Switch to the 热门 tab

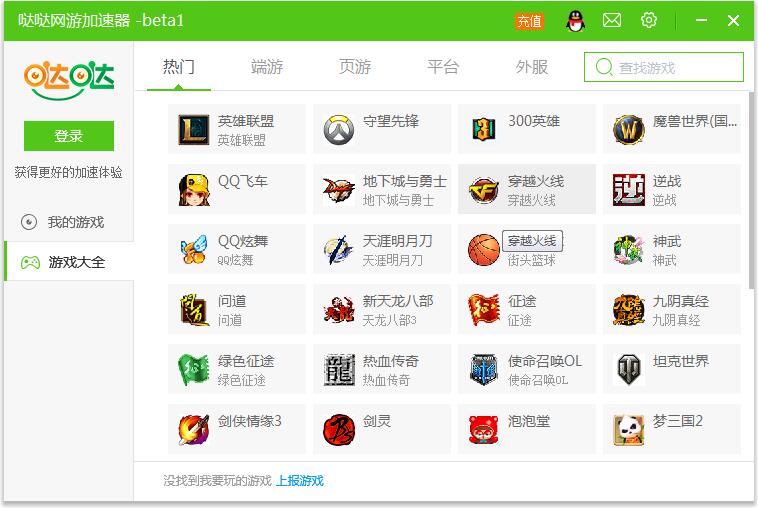179,67
